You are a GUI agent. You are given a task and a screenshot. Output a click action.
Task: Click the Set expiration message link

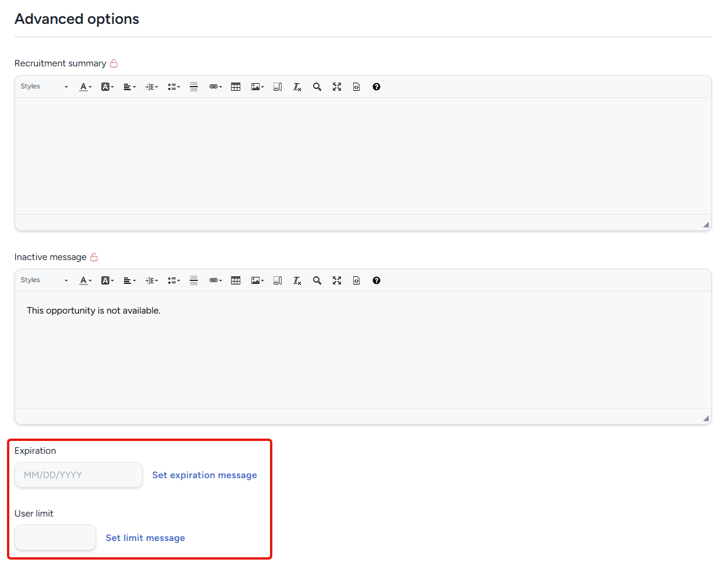point(205,475)
